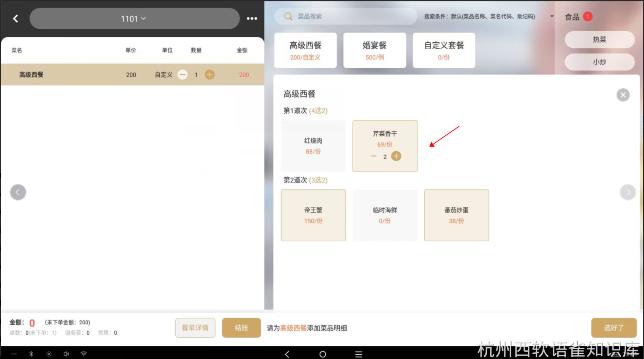
Task: Click the volume speaker status icon
Action: point(66,354)
